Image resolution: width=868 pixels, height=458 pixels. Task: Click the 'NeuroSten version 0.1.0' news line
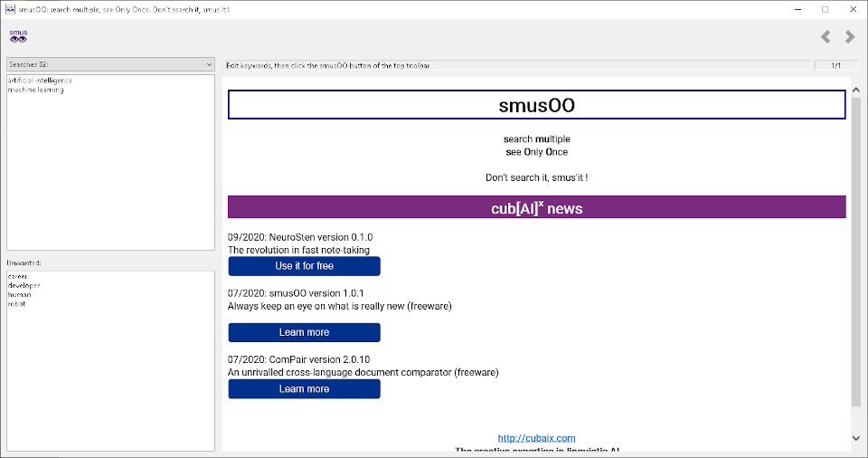[300, 237]
